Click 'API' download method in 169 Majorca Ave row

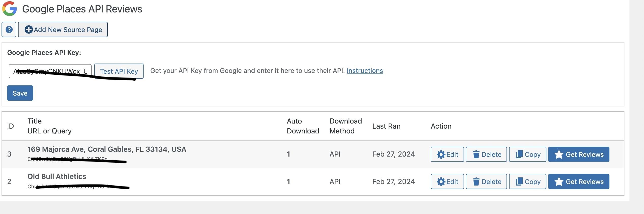(335, 154)
